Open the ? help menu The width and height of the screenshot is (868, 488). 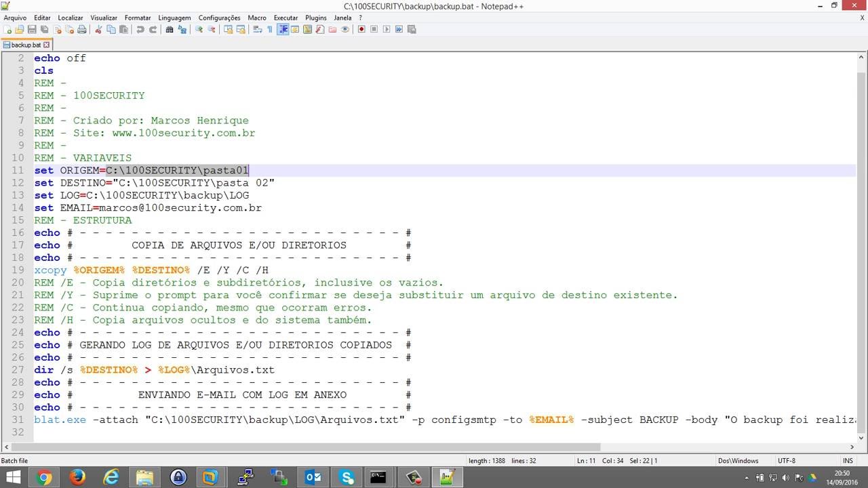point(361,18)
